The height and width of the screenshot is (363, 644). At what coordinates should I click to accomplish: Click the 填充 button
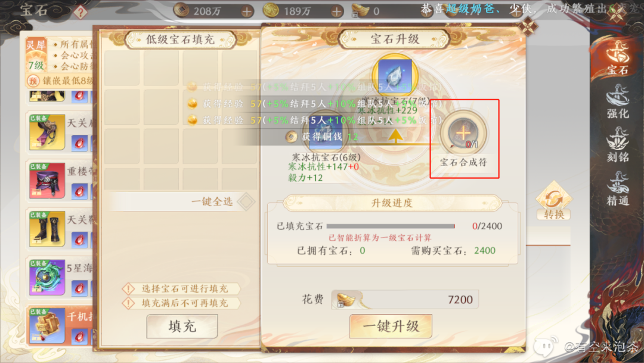coord(182,327)
